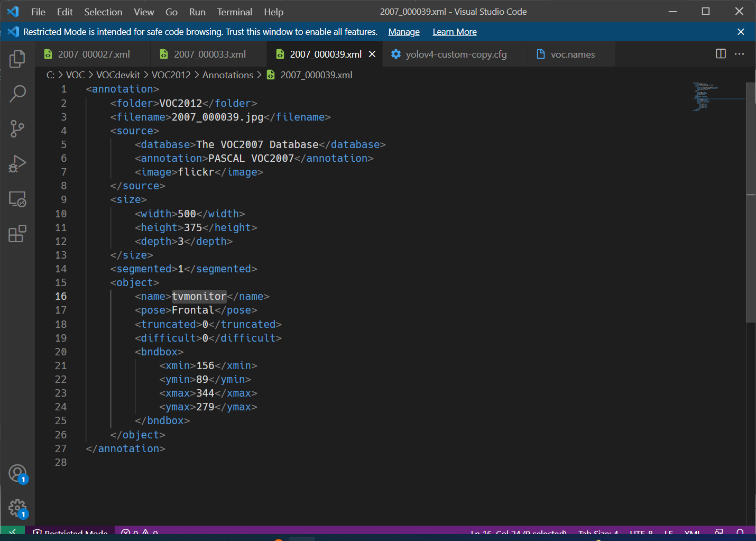Expand the VOC breadcrumb segment

(75, 75)
